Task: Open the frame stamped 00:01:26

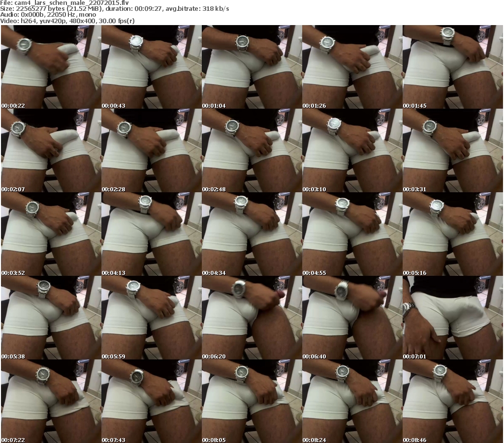Action: [x=352, y=67]
